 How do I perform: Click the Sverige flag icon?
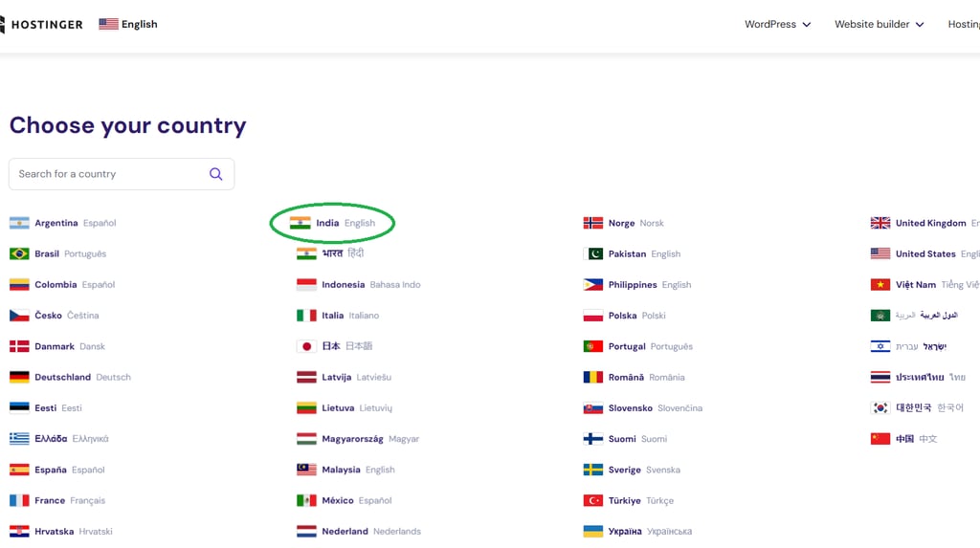point(593,470)
